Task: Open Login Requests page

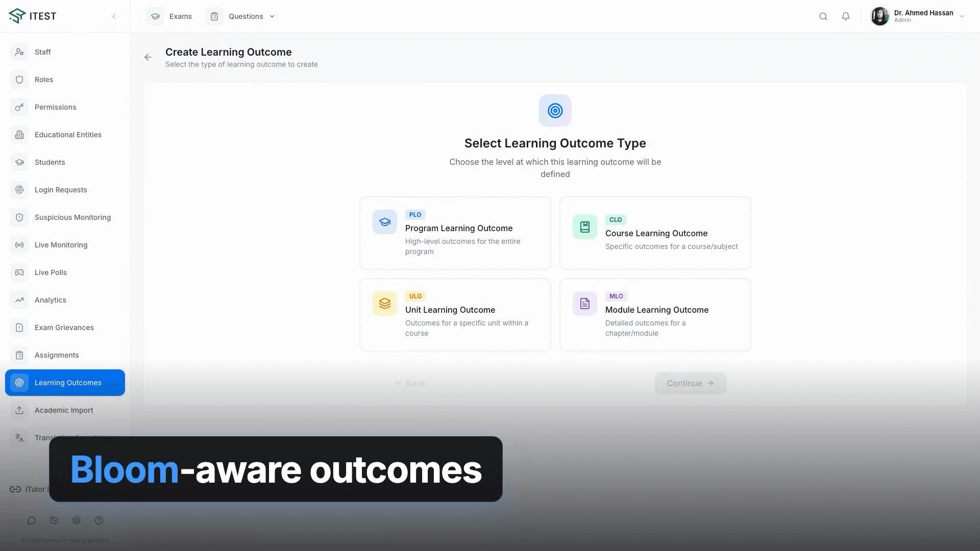Action: click(x=65, y=190)
